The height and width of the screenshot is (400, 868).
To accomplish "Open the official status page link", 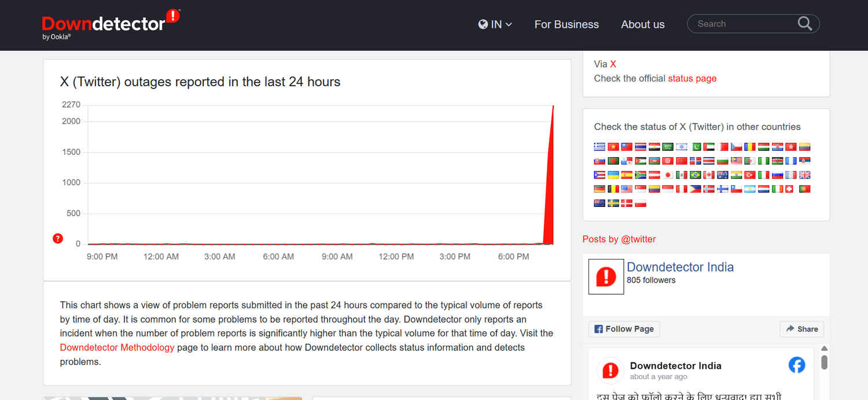I will (692, 79).
